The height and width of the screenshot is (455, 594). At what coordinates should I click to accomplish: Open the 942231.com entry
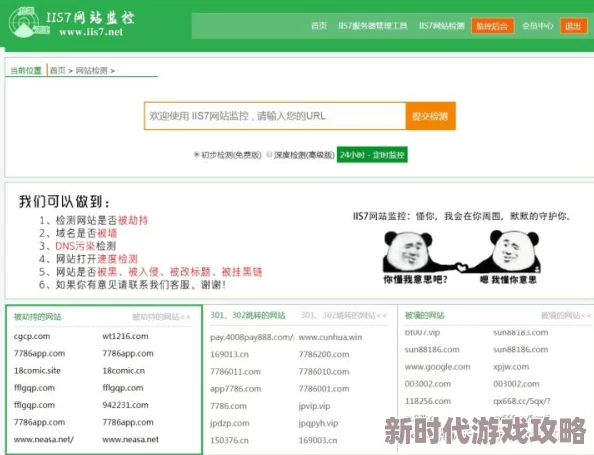(x=125, y=405)
